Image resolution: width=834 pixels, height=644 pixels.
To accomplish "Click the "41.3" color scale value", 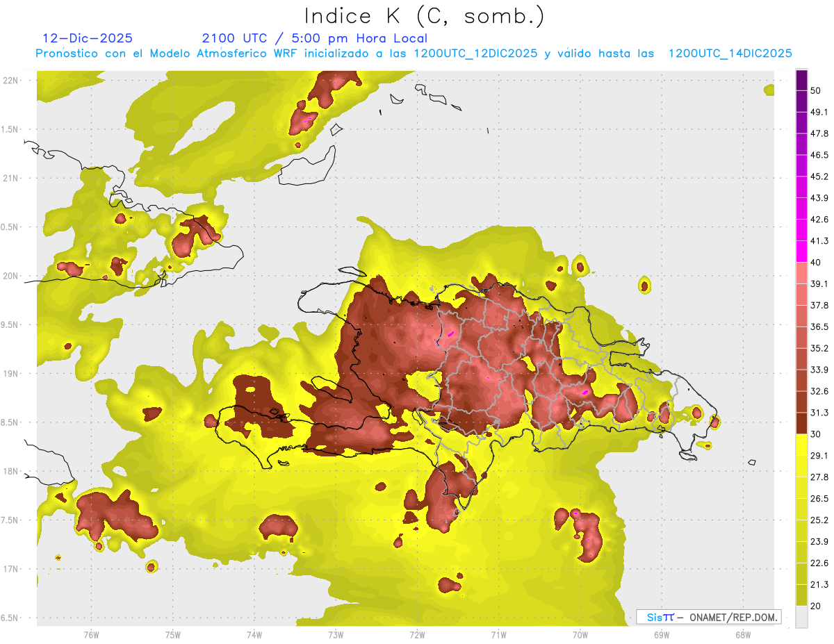I will coord(819,241).
